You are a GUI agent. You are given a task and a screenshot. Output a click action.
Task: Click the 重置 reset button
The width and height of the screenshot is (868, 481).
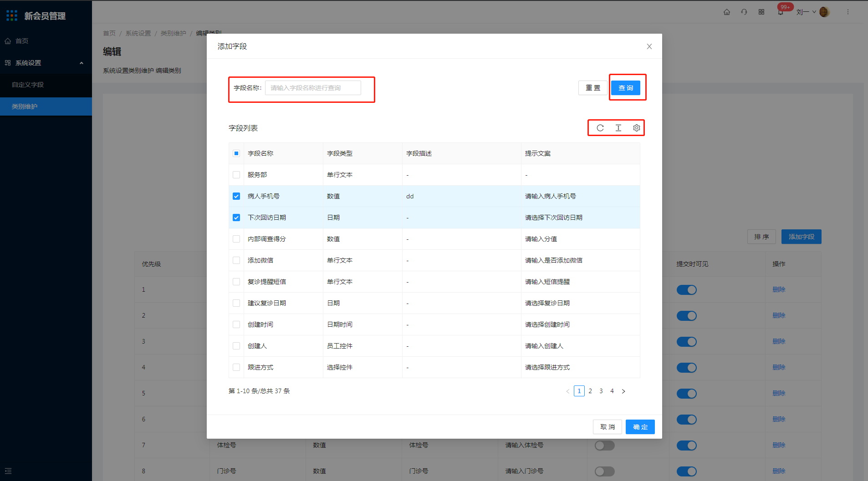coord(593,88)
